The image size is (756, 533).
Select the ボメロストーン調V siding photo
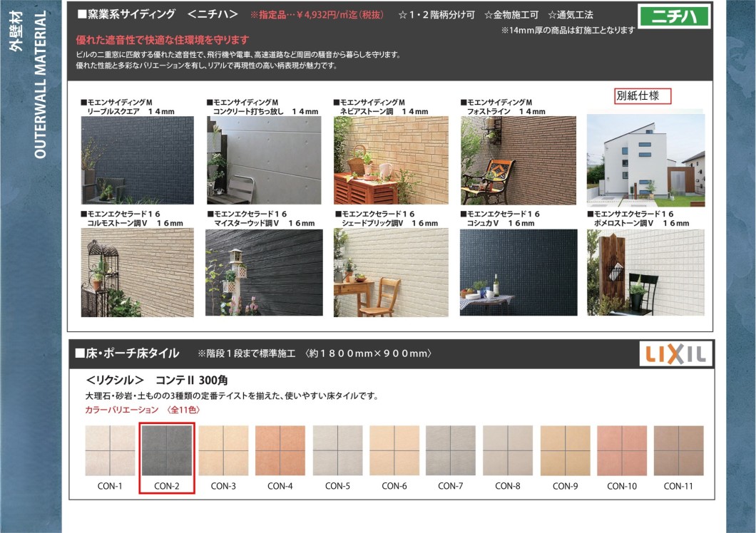coord(645,272)
